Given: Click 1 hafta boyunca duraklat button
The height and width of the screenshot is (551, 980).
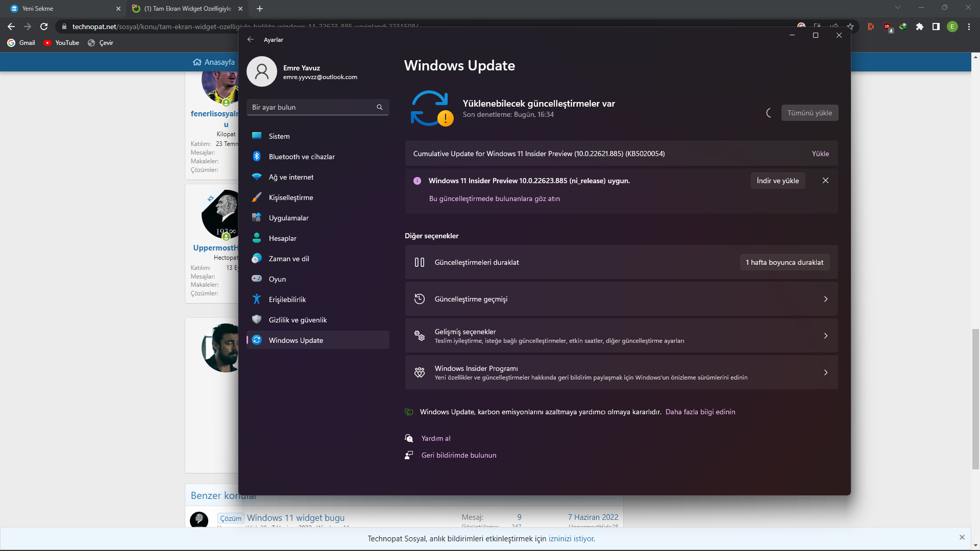Looking at the screenshot, I should (784, 262).
